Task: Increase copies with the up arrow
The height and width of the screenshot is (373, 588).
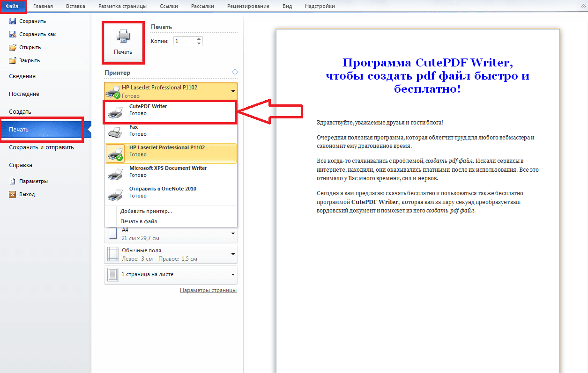Action: click(199, 38)
